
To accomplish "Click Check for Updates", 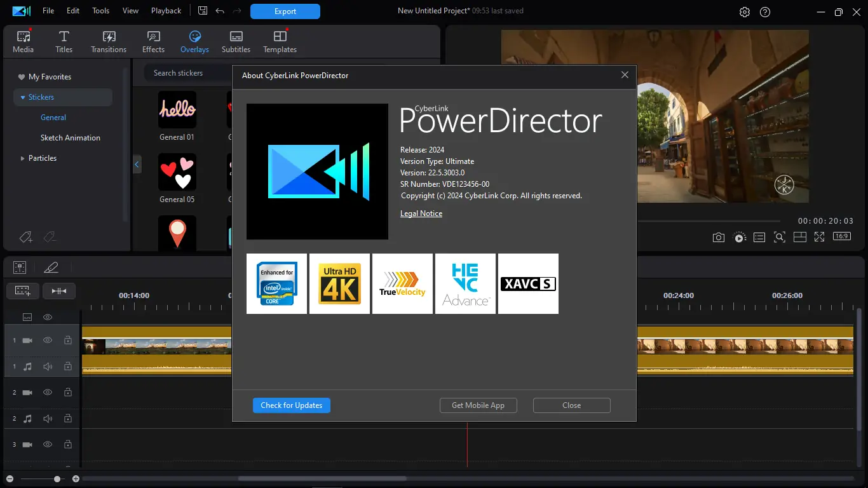I will click(292, 405).
